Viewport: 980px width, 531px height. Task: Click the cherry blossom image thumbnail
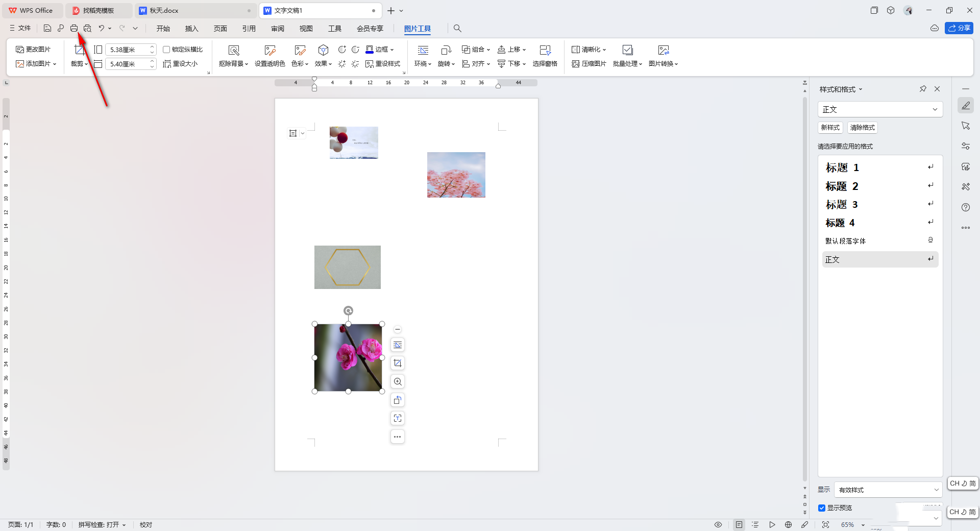coord(456,175)
